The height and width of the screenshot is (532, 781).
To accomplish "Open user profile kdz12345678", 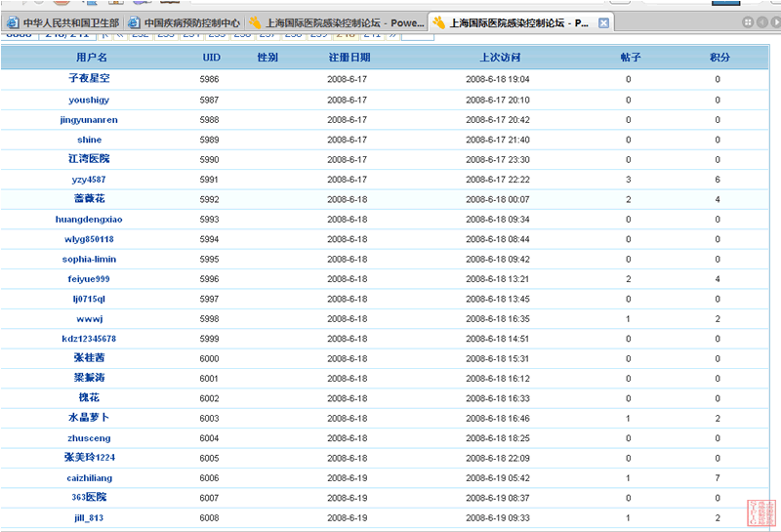I will [89, 339].
